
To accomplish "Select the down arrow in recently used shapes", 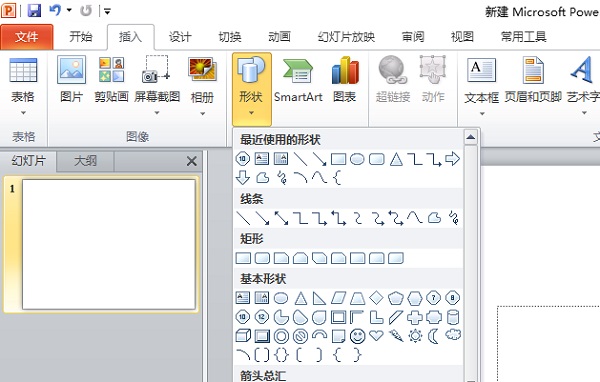I will (x=243, y=178).
